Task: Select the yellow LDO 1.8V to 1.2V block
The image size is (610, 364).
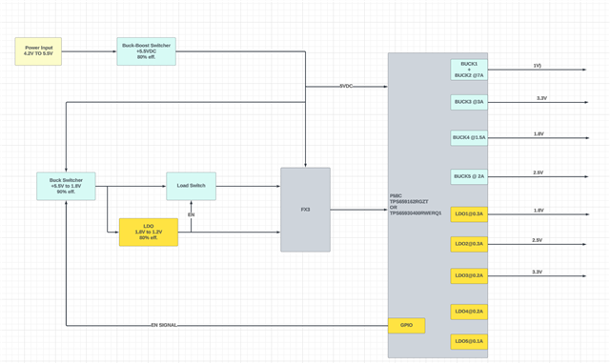Action: pos(149,233)
